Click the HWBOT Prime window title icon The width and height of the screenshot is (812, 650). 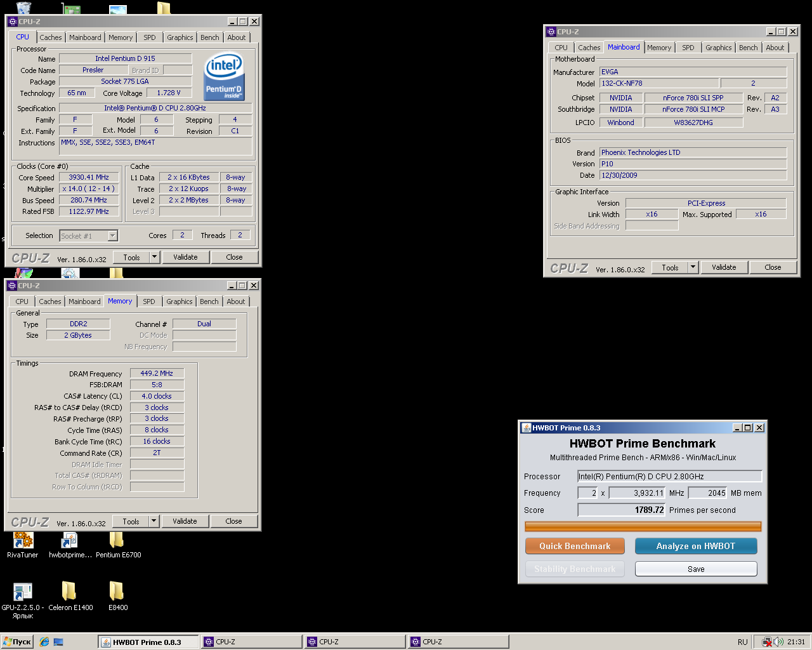click(526, 427)
